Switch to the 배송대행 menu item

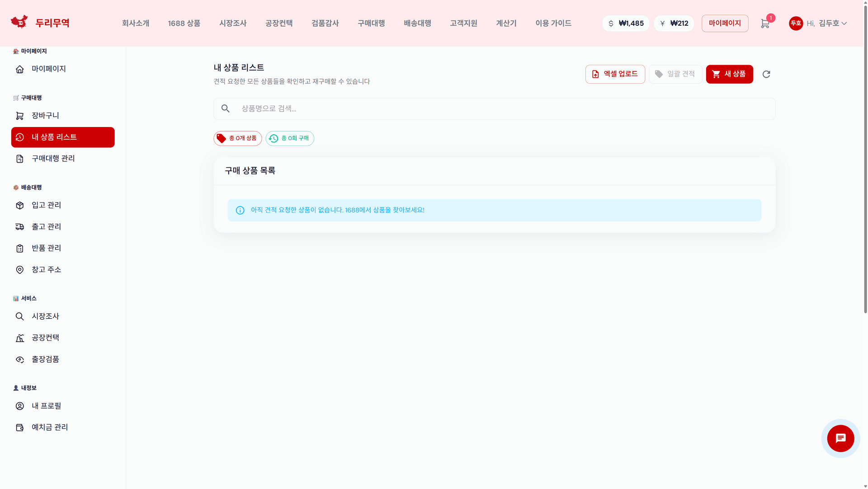tap(417, 23)
